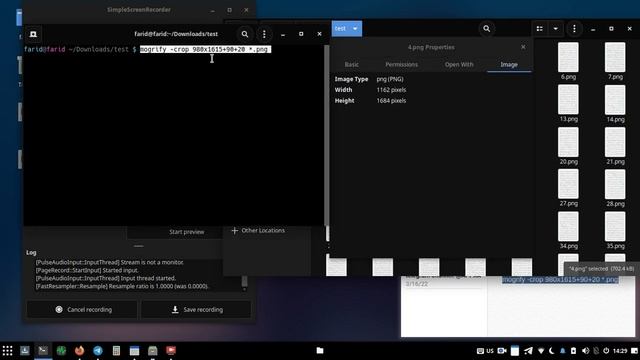The width and height of the screenshot is (640, 360).
Task: Open the Wi-Fi network tray icon
Action: 541,351
